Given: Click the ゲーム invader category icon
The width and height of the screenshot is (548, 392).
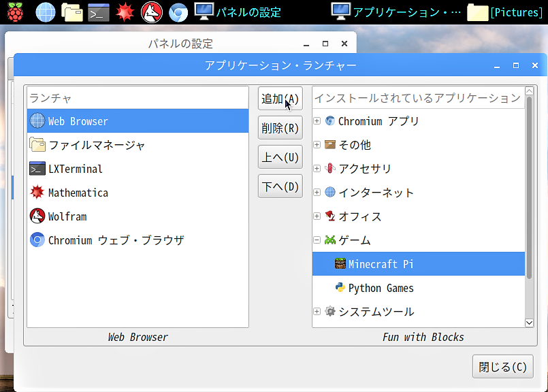Looking at the screenshot, I should click(330, 240).
